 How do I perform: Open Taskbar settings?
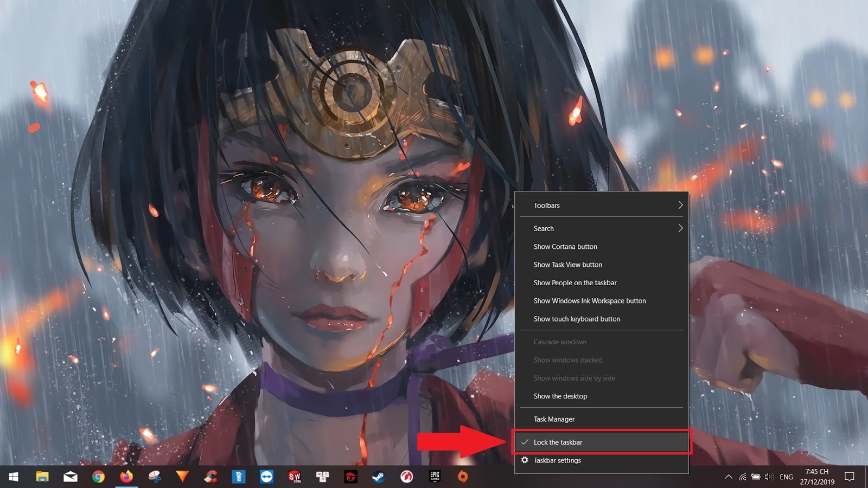coord(602,460)
